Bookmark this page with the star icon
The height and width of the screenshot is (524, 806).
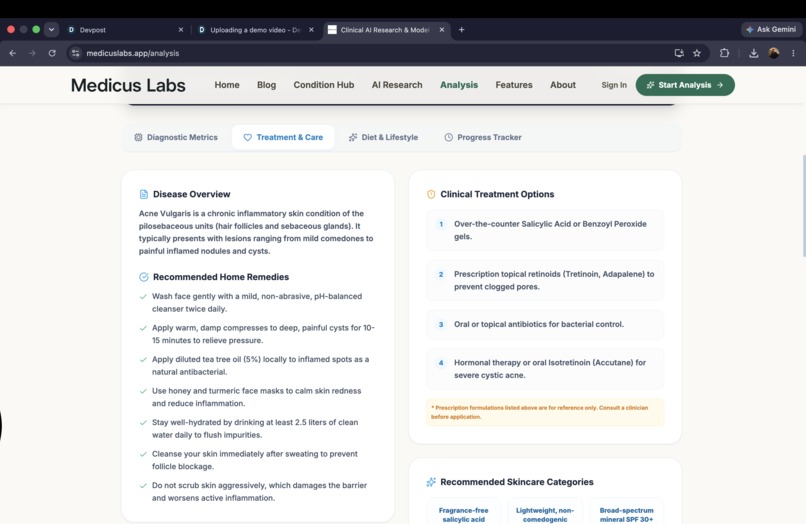[697, 53]
